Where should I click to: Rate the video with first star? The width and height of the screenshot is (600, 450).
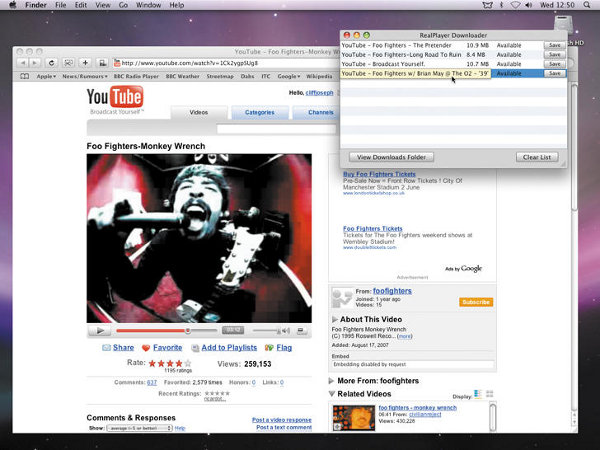[152, 363]
